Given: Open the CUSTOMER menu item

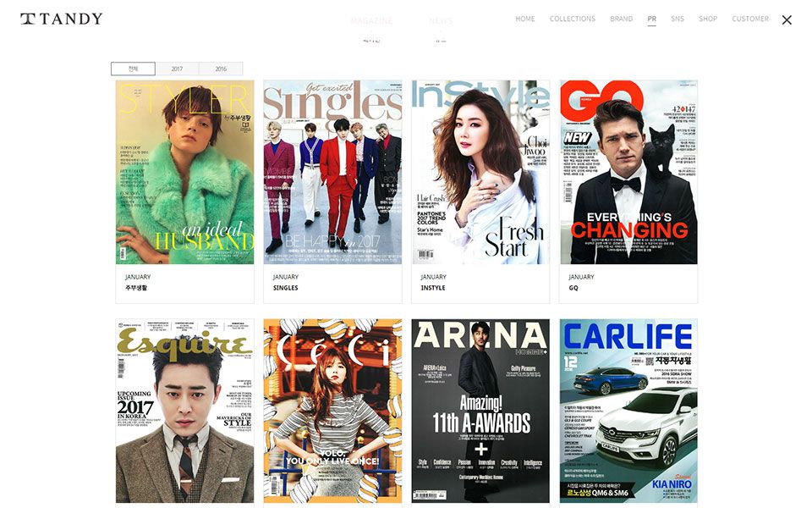Looking at the screenshot, I should click(750, 19).
